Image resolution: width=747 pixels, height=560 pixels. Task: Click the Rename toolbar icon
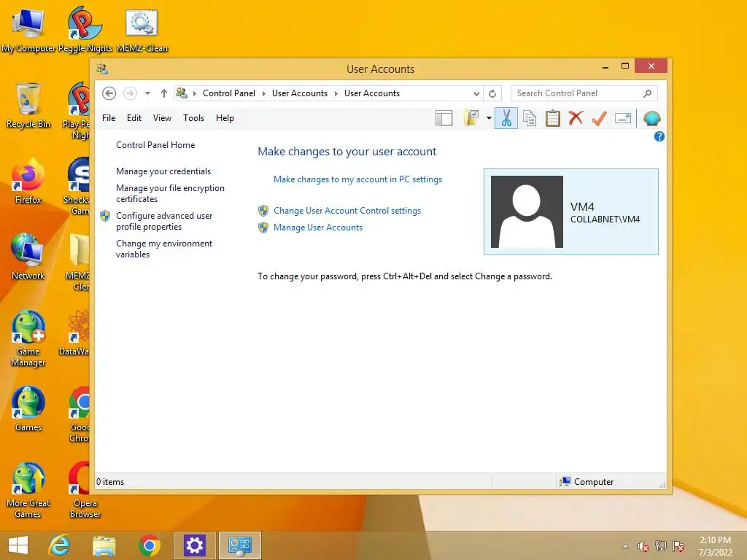point(623,118)
